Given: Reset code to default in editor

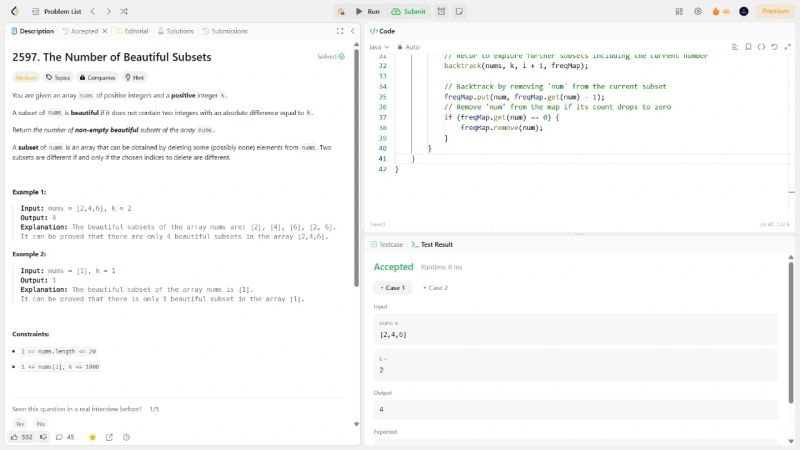Looking at the screenshot, I should pyautogui.click(x=774, y=47).
